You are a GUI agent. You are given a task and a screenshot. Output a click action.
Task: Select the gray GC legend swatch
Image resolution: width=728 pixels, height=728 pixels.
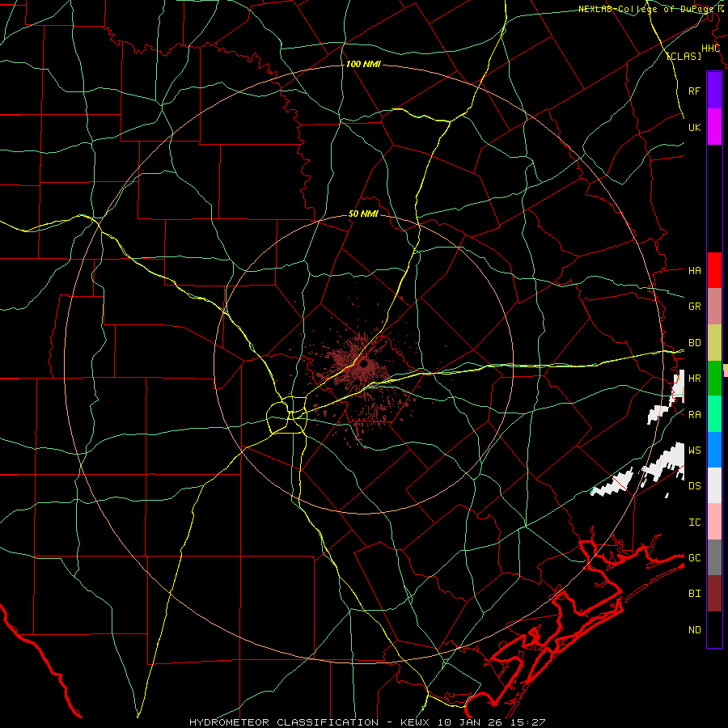pos(714,557)
